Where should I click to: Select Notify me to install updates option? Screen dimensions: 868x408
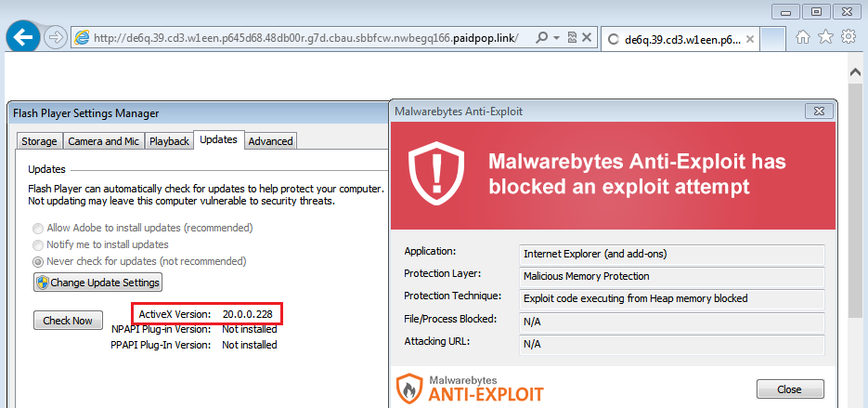[38, 244]
